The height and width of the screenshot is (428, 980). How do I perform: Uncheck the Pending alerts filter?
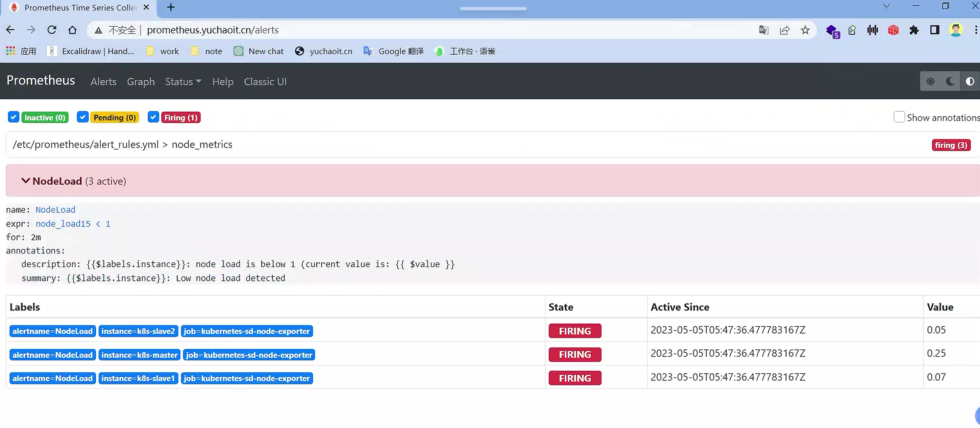(x=83, y=117)
